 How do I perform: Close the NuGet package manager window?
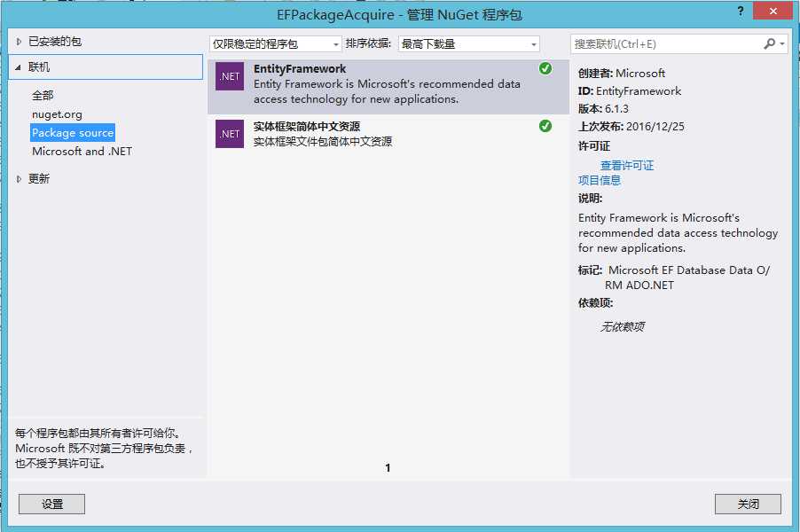(x=773, y=11)
